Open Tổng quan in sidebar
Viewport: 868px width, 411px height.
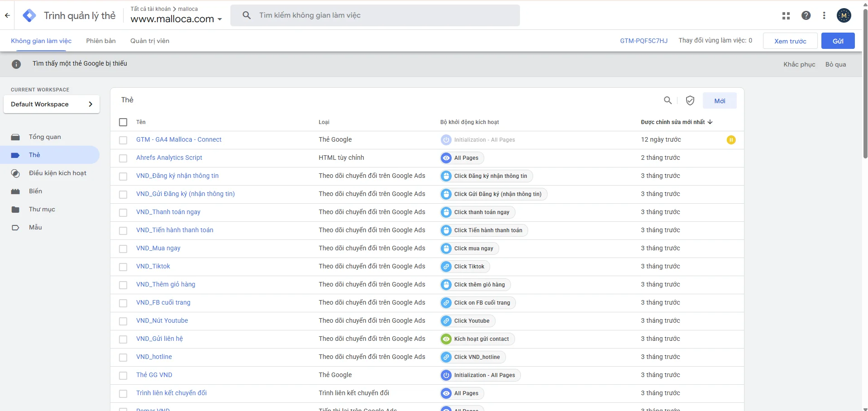click(x=50, y=137)
